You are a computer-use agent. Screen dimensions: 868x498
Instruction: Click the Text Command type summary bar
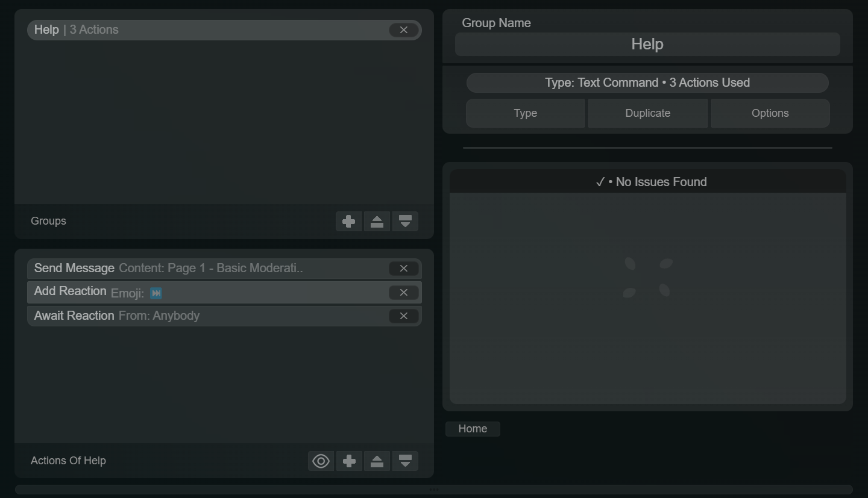click(x=647, y=82)
